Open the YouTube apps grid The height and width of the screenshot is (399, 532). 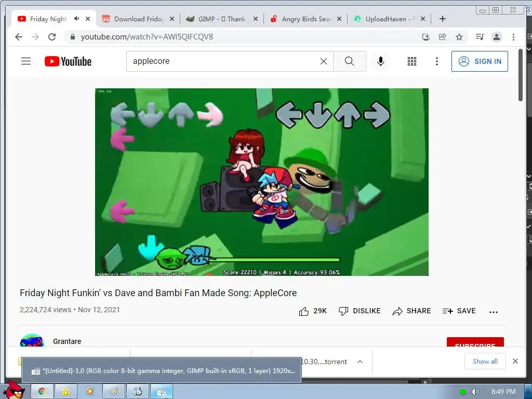click(412, 61)
